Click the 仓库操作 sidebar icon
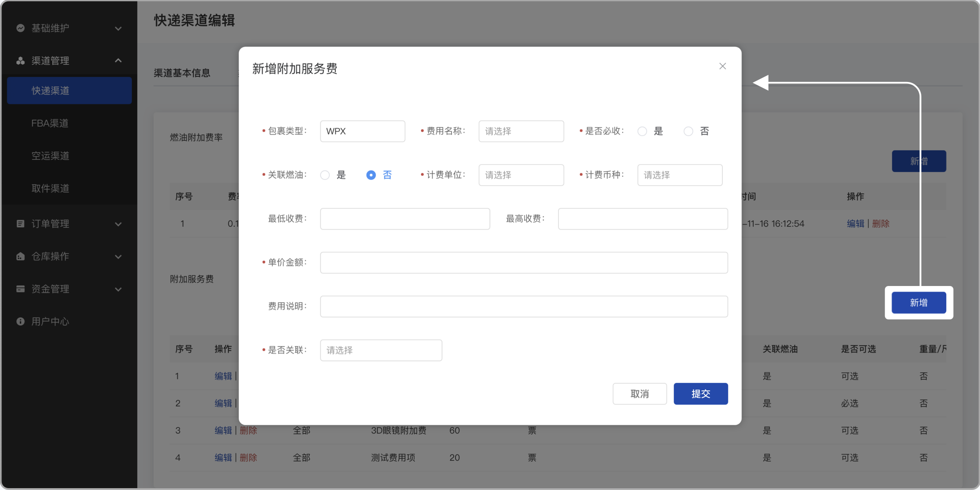This screenshot has width=980, height=490. pyautogui.click(x=20, y=256)
